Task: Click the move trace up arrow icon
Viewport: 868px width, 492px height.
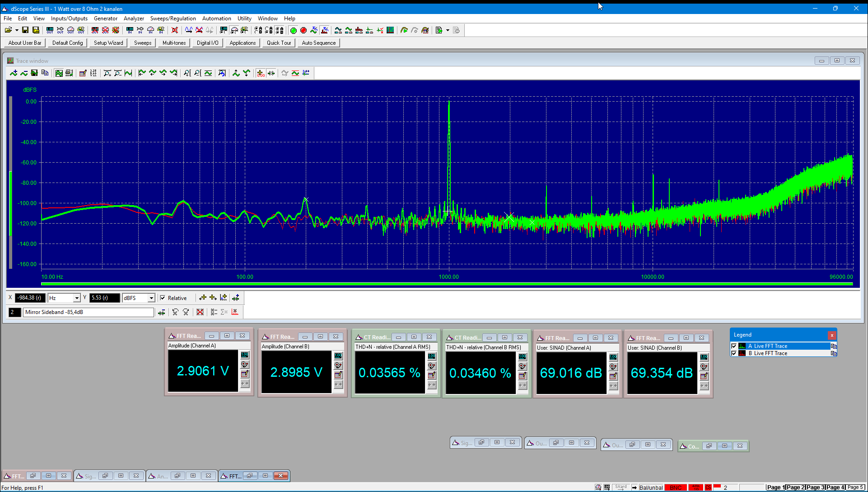Action: click(236, 73)
